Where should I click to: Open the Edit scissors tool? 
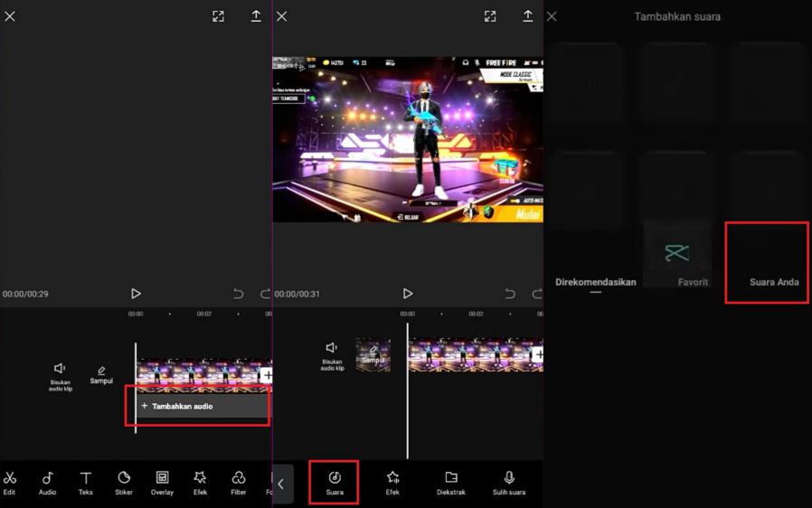coord(9,484)
